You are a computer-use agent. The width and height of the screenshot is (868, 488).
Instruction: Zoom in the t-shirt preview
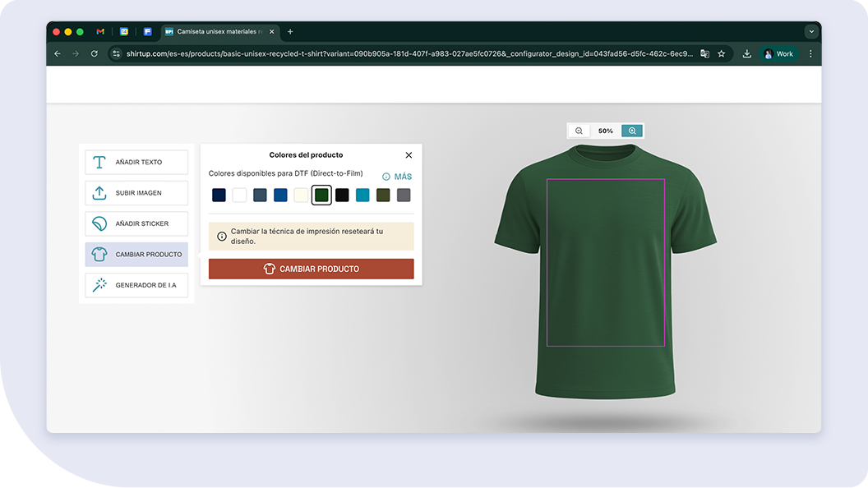coord(632,131)
